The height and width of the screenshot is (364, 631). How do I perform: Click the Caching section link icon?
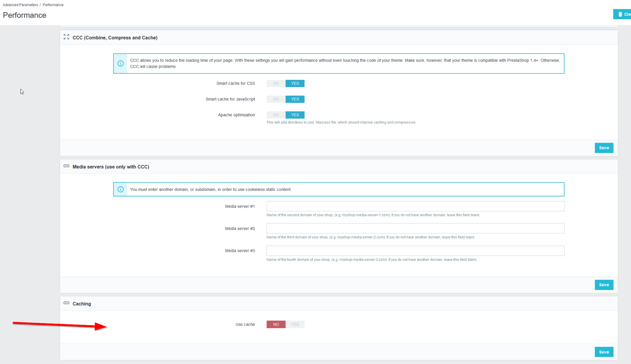[x=66, y=303]
